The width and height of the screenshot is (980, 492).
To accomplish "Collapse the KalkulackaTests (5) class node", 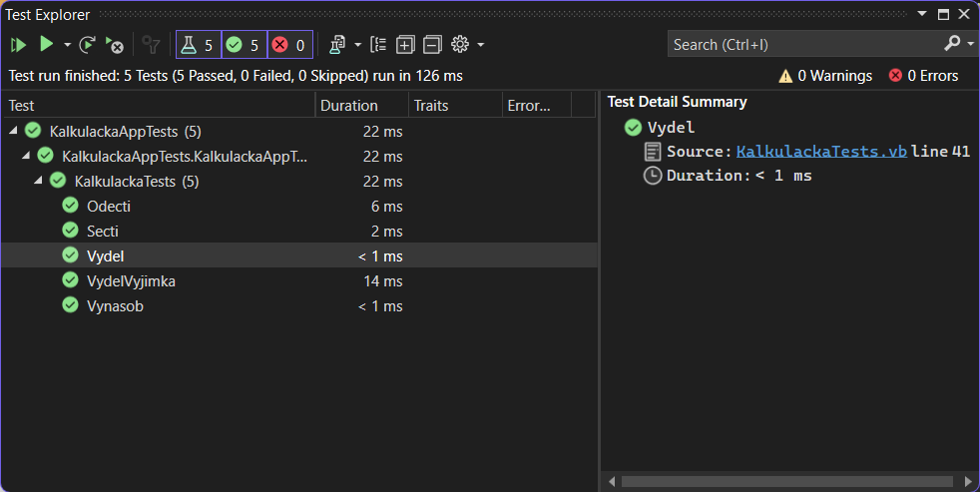I will click(x=38, y=181).
